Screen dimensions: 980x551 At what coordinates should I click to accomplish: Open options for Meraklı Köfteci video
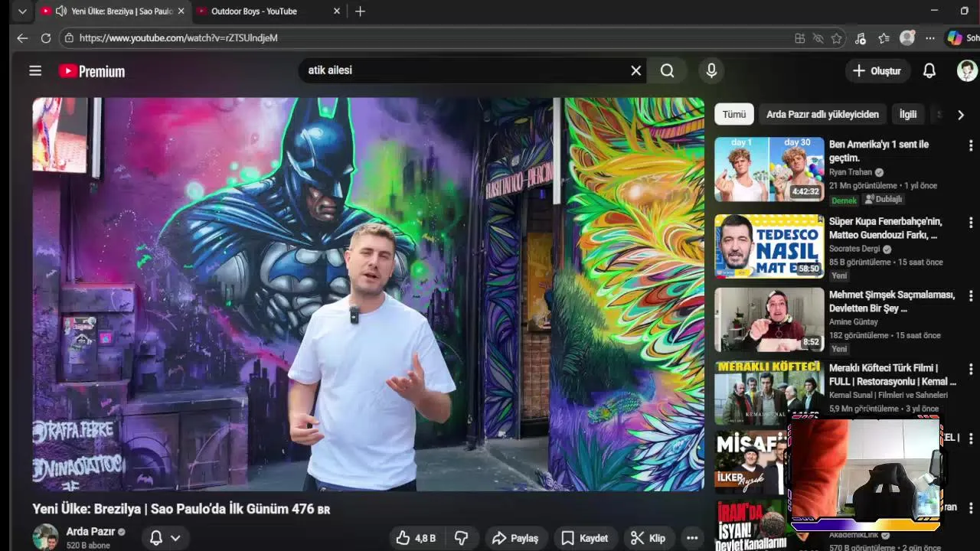coord(971,369)
